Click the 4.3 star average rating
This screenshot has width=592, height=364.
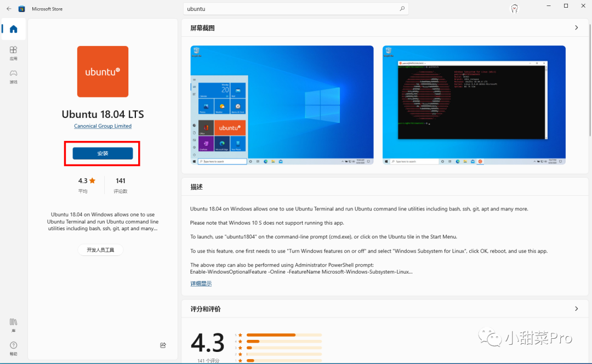tap(87, 181)
